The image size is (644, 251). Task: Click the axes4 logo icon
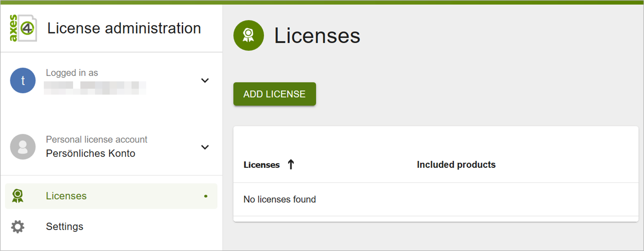click(23, 28)
